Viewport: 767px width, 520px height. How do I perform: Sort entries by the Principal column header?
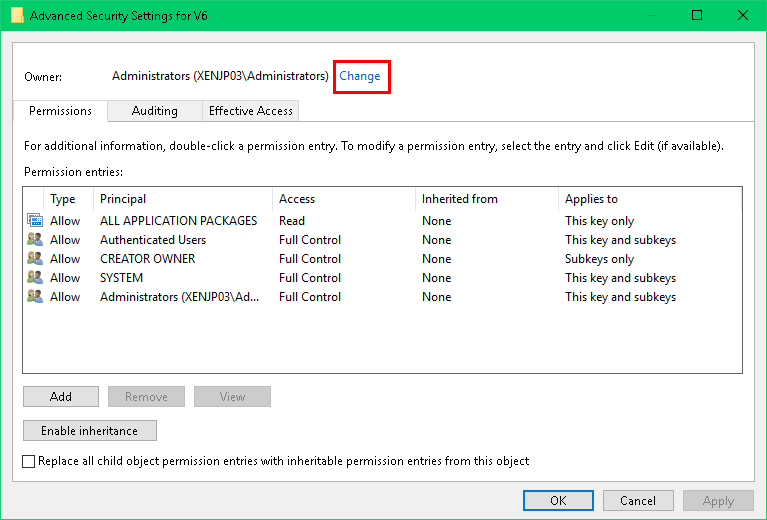182,199
